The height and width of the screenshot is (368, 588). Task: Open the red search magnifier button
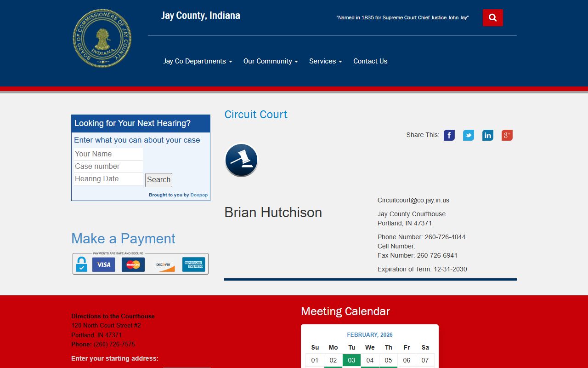tap(492, 17)
